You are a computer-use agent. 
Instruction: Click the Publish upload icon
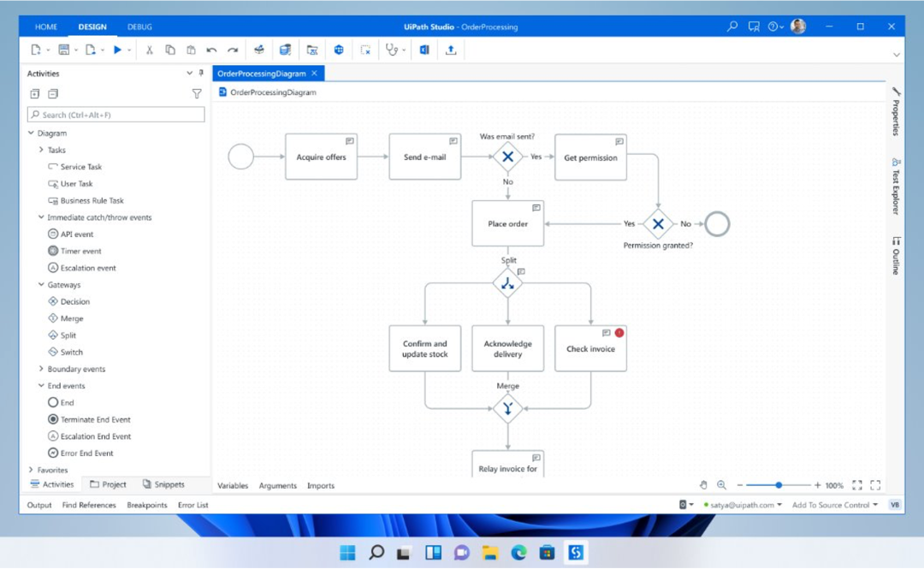pyautogui.click(x=451, y=50)
